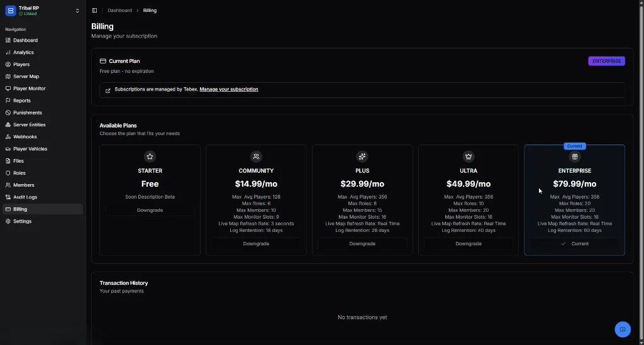This screenshot has height=345, width=644.
Task: Open the Tribal RP server switcher chevron
Action: pyautogui.click(x=77, y=11)
